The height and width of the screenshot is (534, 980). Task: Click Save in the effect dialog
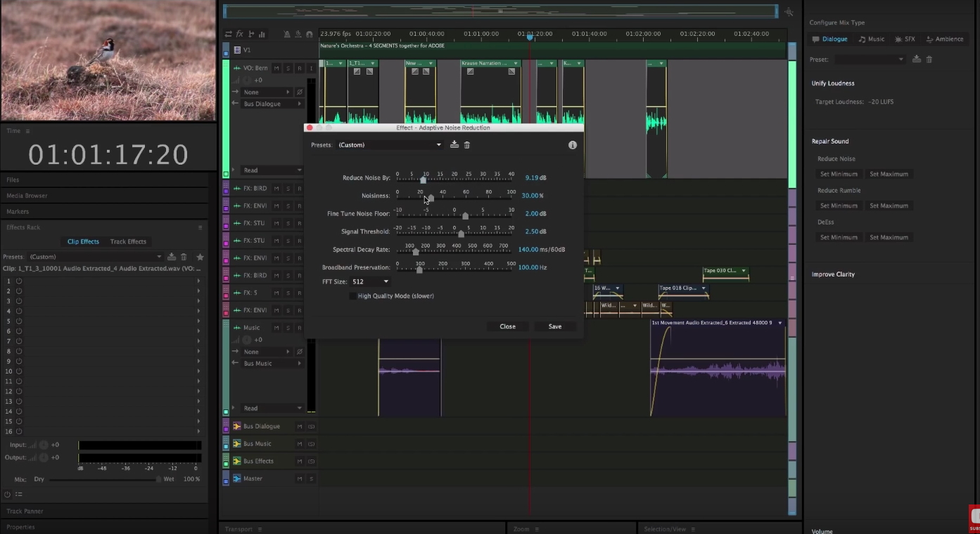(555, 326)
